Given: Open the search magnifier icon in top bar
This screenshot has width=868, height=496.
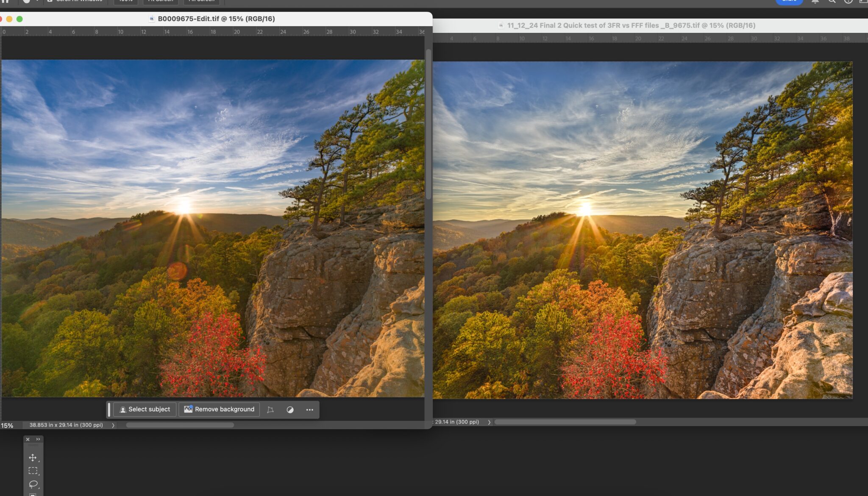Looking at the screenshot, I should [x=832, y=1].
